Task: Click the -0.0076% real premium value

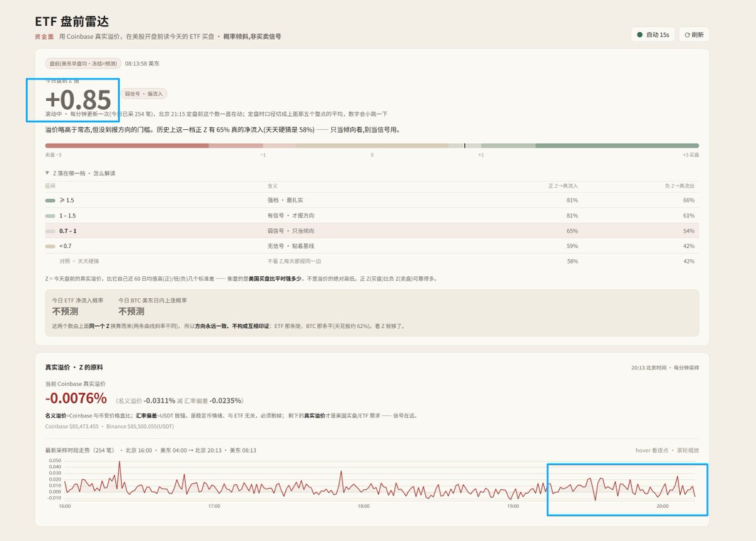Action: click(x=76, y=398)
